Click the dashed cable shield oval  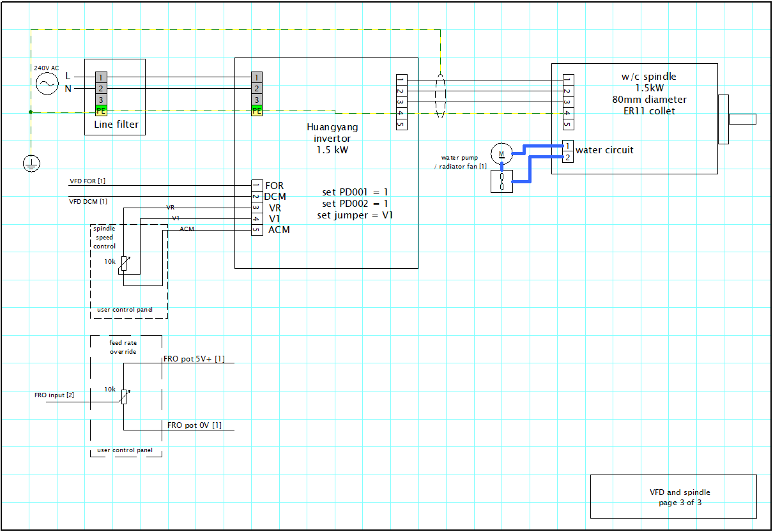pos(440,95)
